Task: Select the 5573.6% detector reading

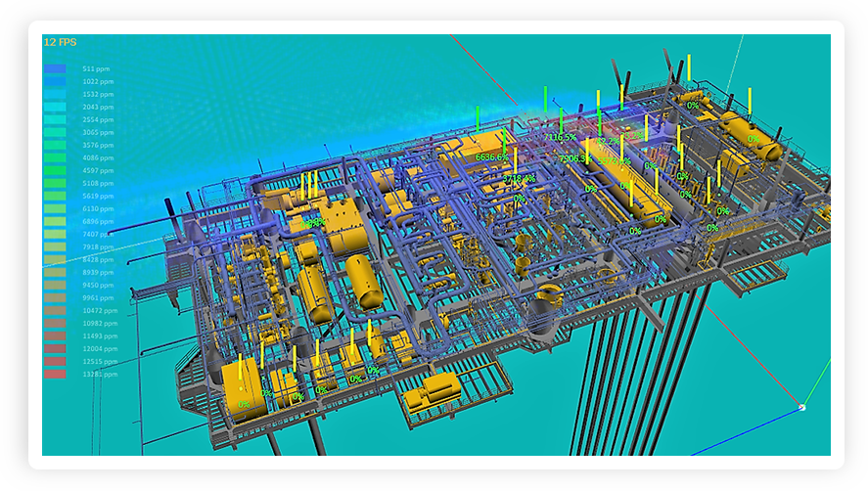Action: click(x=614, y=159)
